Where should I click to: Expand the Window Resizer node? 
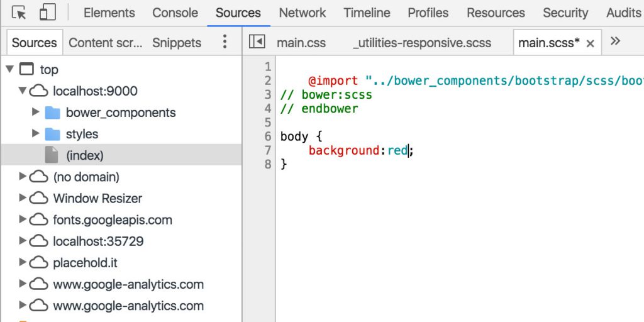point(23,198)
